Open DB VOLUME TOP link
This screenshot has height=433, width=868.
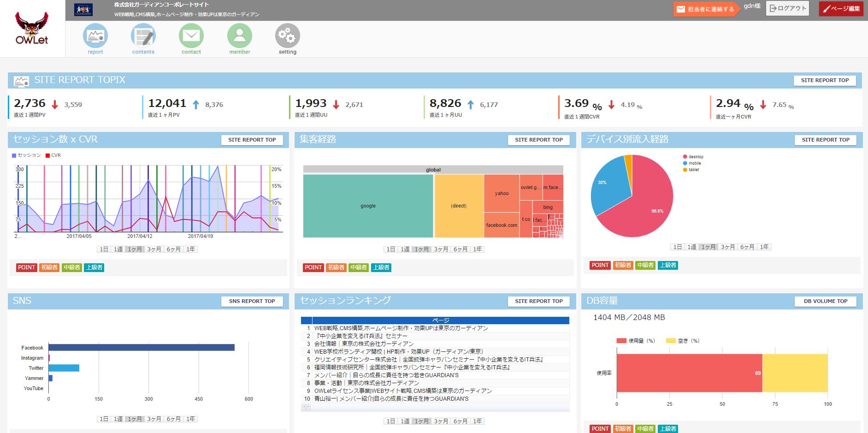[x=825, y=301]
